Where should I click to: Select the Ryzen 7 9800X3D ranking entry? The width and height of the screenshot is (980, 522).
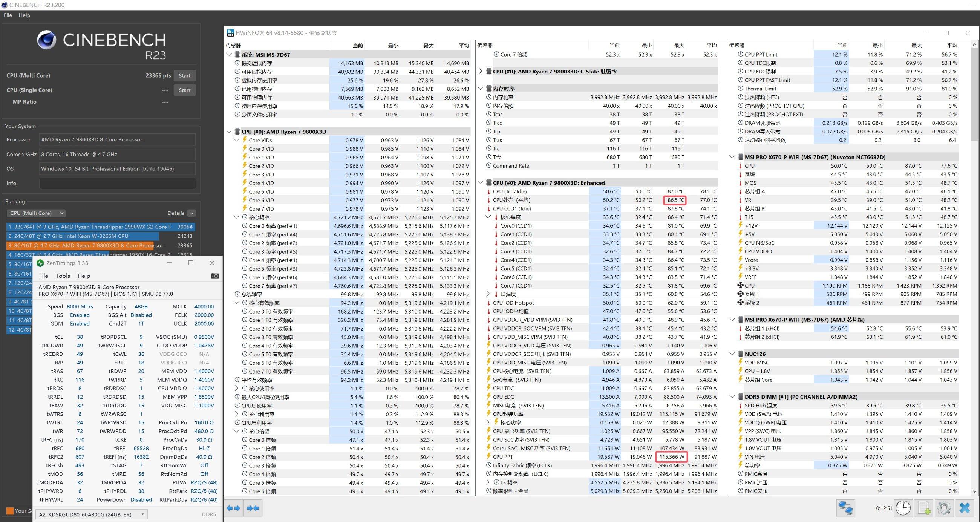[x=101, y=245]
